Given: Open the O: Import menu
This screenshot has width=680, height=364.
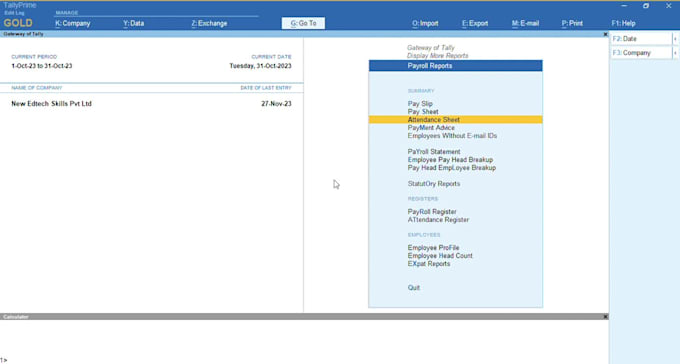Looking at the screenshot, I should click(x=425, y=23).
